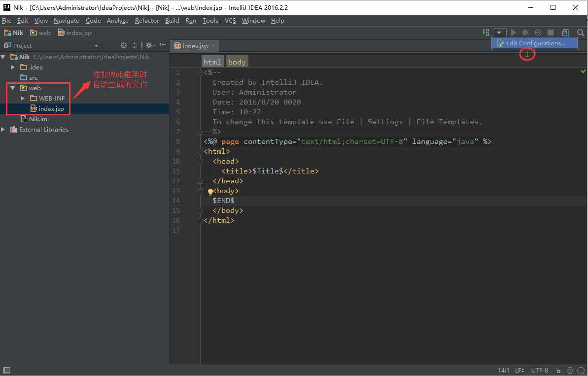The height and width of the screenshot is (376, 588).
Task: Open the Run menu
Action: [x=191, y=21]
